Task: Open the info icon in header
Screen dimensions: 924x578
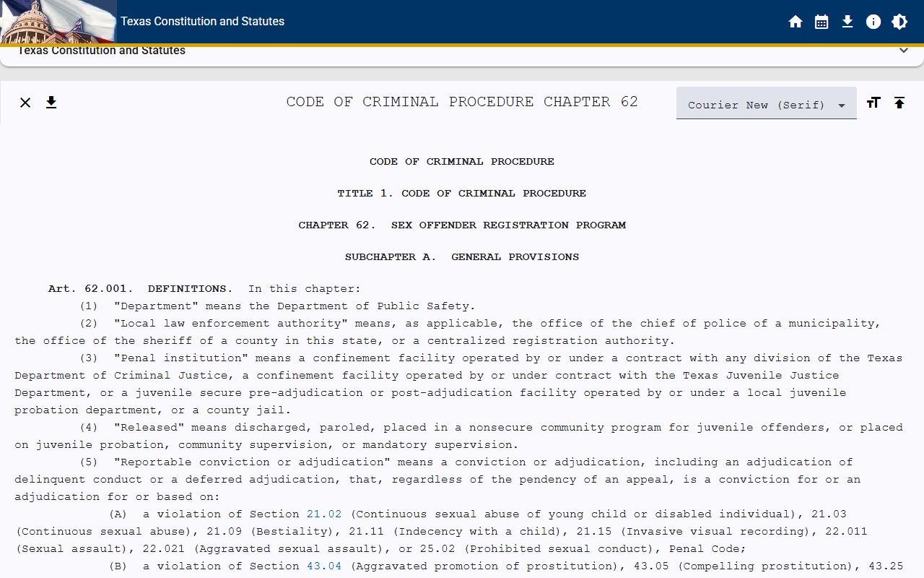Action: coord(873,22)
